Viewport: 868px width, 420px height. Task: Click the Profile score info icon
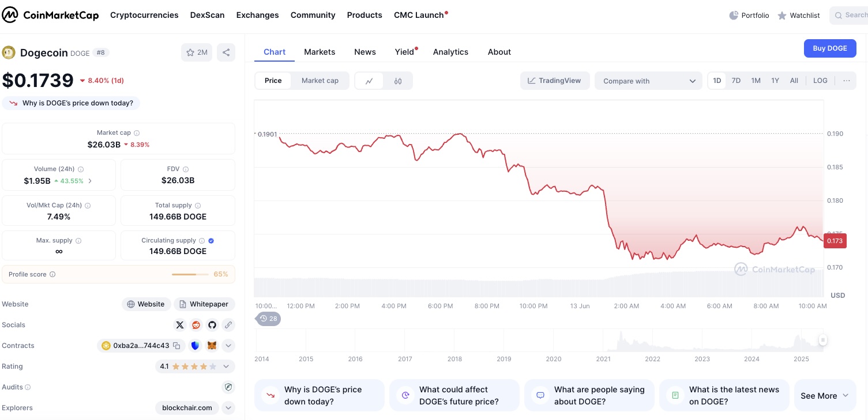52,274
